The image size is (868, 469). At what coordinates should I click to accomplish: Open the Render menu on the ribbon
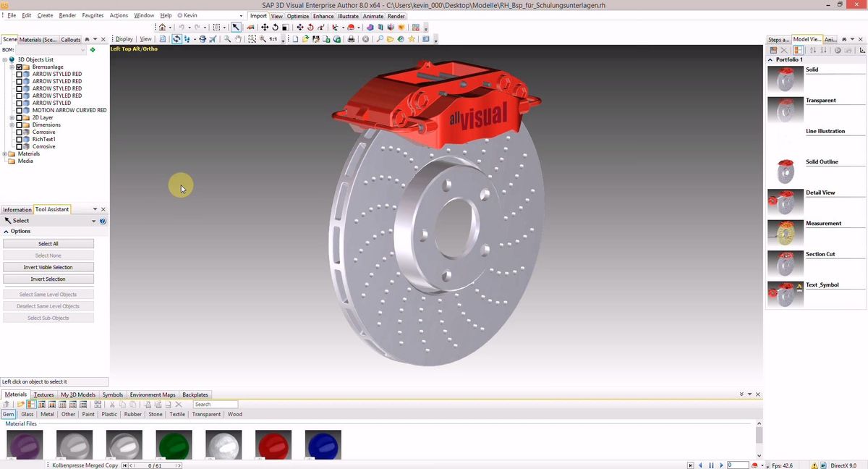pos(396,15)
